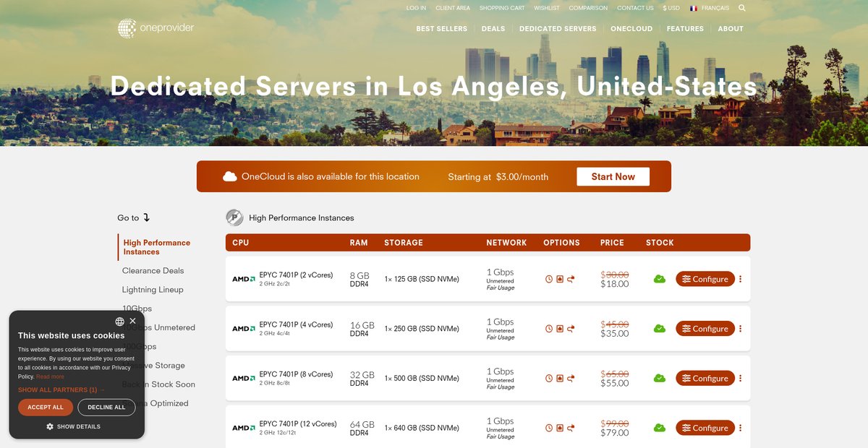Click stock cloud icon for $35.00 server
The height and width of the screenshot is (448, 868).
coord(660,329)
